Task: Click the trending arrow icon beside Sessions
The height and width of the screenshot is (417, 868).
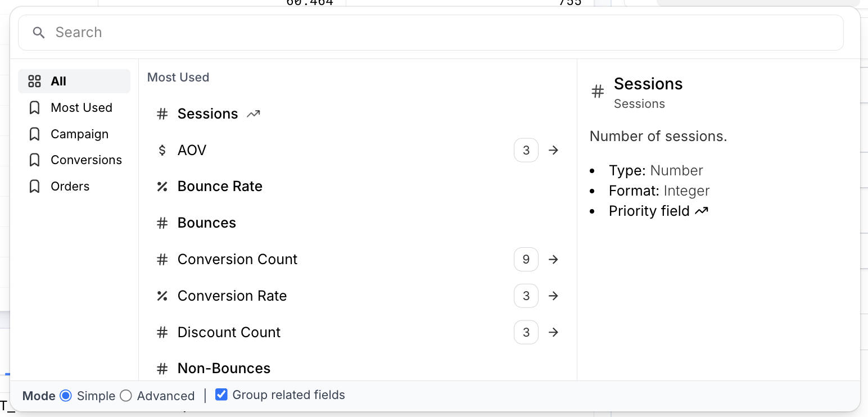Action: [x=253, y=113]
